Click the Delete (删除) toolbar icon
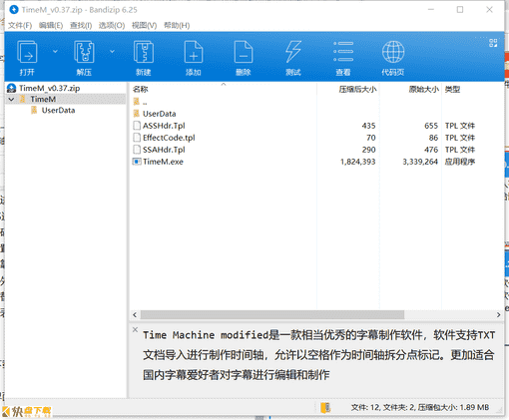Image resolution: width=509 pixels, height=420 pixels. pyautogui.click(x=244, y=53)
